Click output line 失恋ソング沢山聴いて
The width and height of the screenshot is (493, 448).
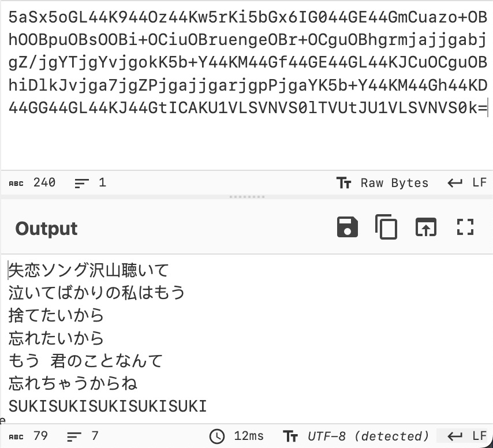pos(89,270)
